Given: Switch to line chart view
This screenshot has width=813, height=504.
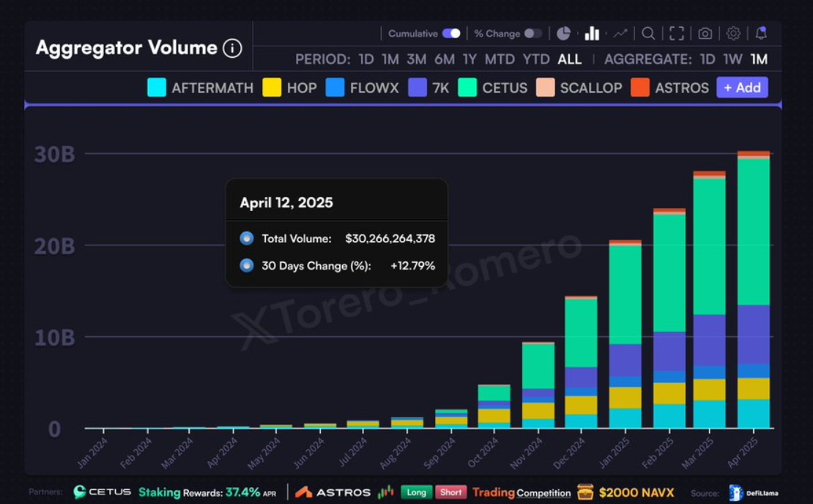Looking at the screenshot, I should pos(620,34).
